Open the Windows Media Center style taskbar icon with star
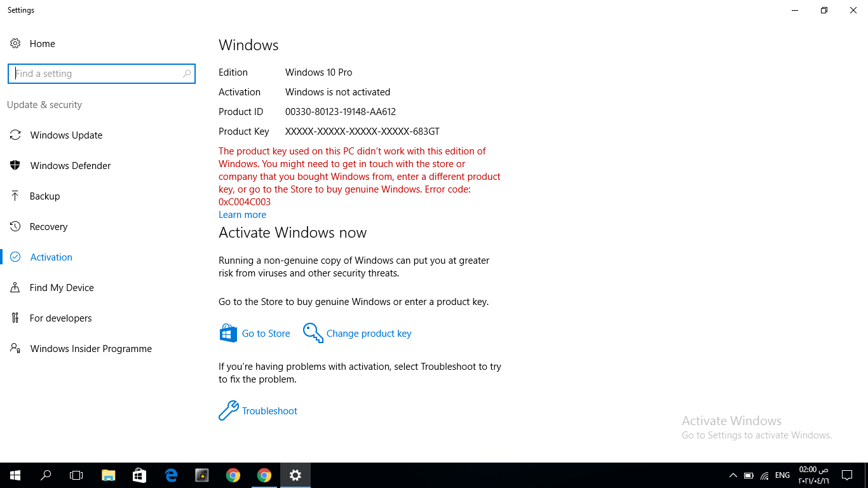This screenshot has width=868, height=488. (202, 475)
